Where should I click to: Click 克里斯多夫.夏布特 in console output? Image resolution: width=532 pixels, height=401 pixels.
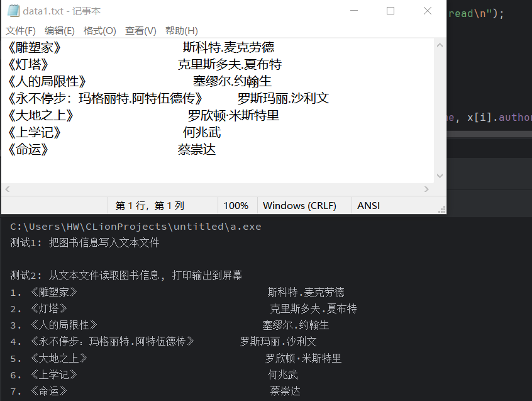point(313,308)
